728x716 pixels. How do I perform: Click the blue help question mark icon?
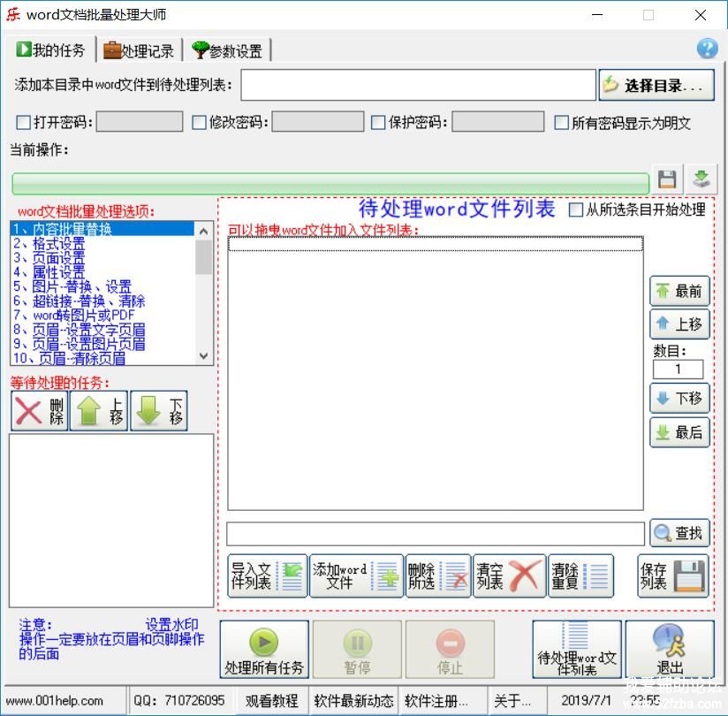(707, 48)
